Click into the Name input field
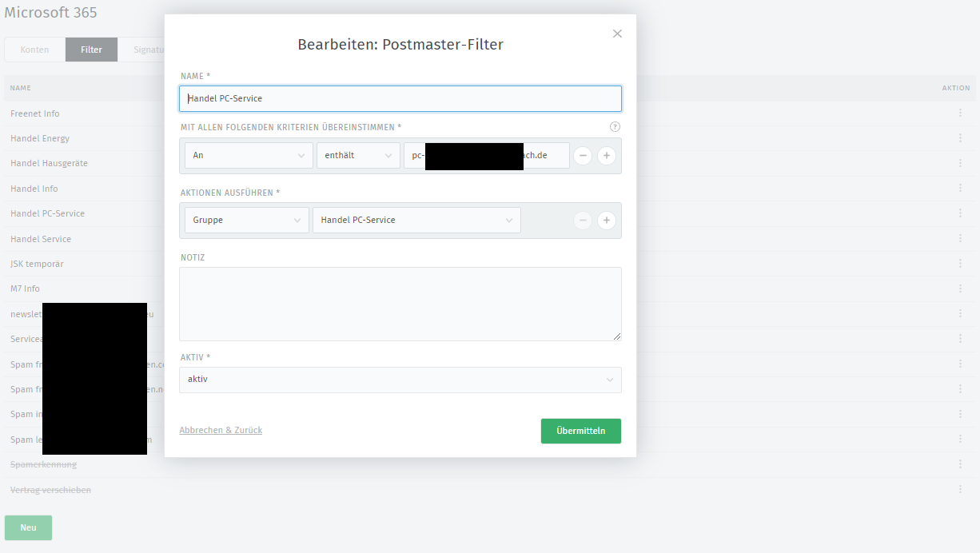 coord(400,98)
